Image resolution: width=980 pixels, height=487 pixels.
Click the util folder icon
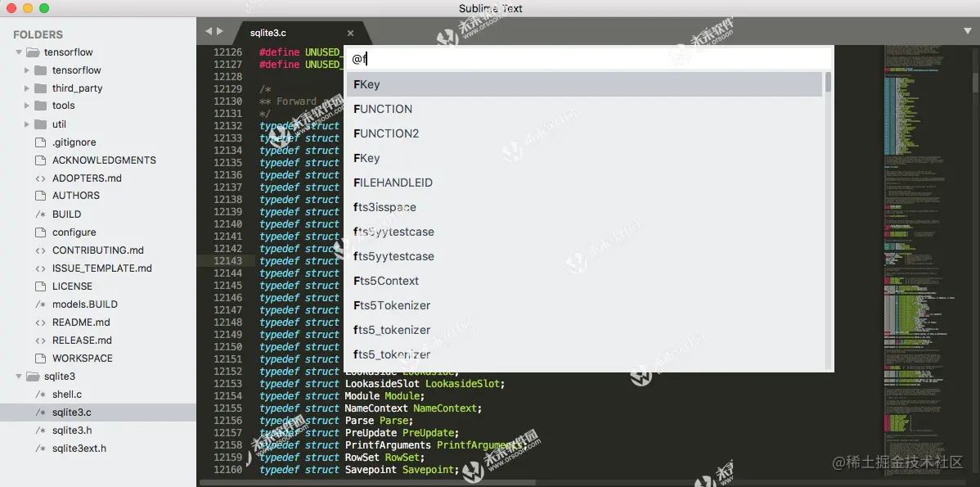41,124
